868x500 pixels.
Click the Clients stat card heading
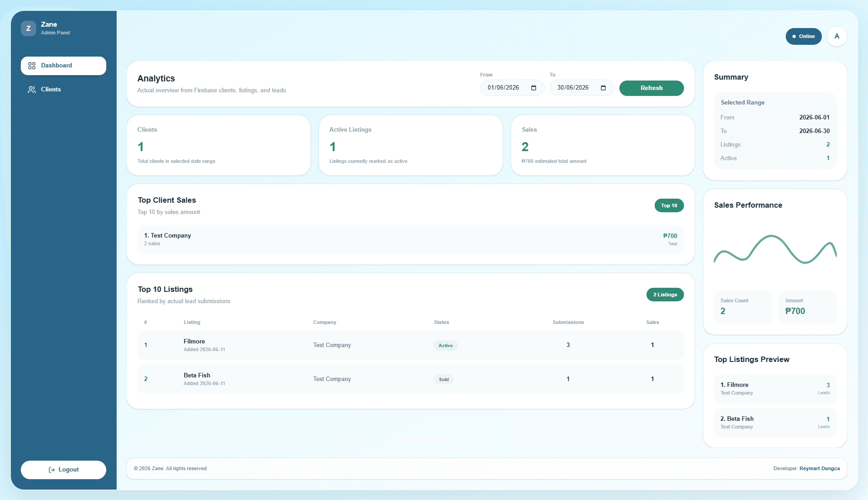coord(147,130)
